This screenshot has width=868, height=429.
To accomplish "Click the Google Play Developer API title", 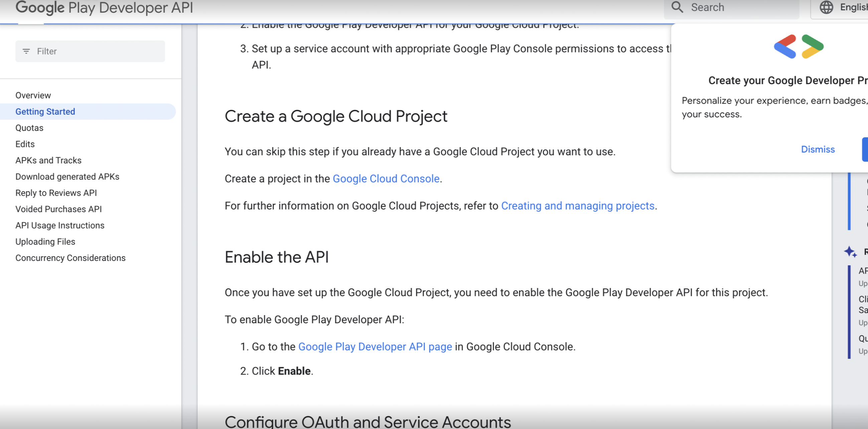I will click(105, 8).
